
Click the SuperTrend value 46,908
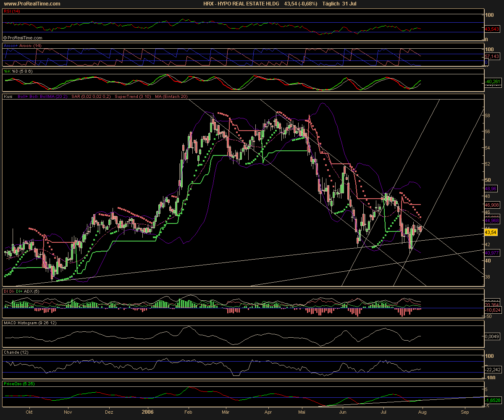pos(491,205)
